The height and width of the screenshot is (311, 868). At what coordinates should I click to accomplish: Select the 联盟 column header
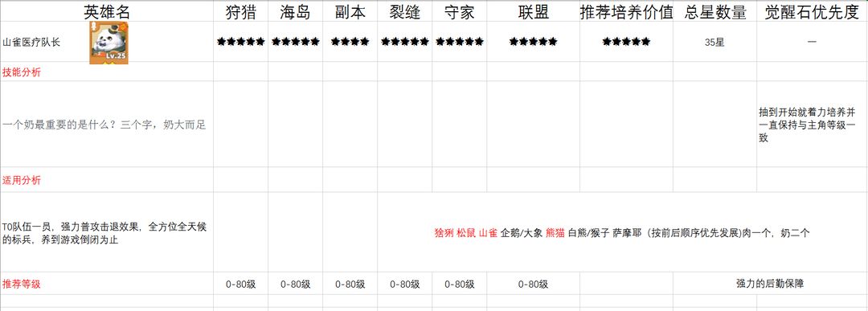pos(534,12)
